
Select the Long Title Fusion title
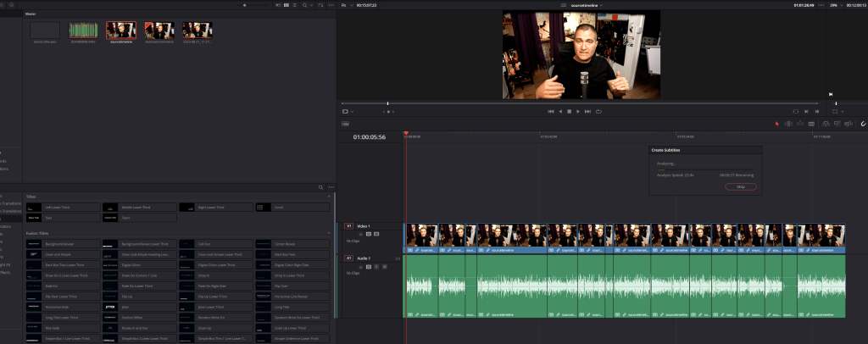pyautogui.click(x=292, y=307)
